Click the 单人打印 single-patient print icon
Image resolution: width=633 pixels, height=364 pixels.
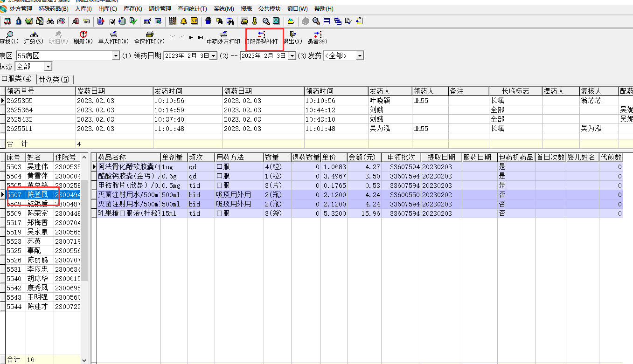113,35
